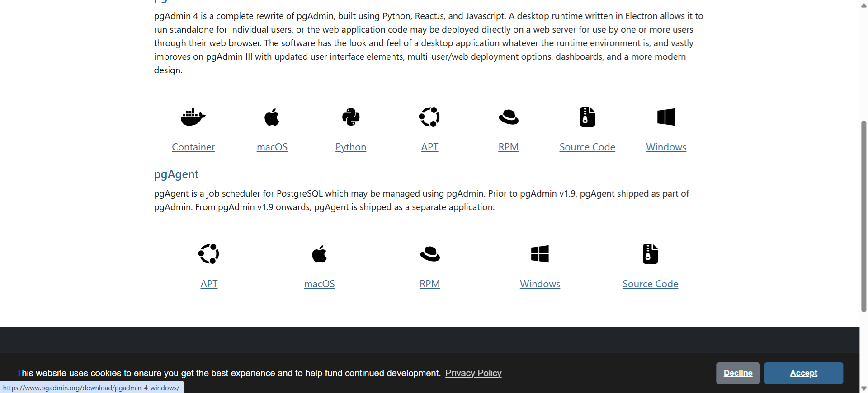Click the Windows logo under pgAgent

tap(540, 254)
